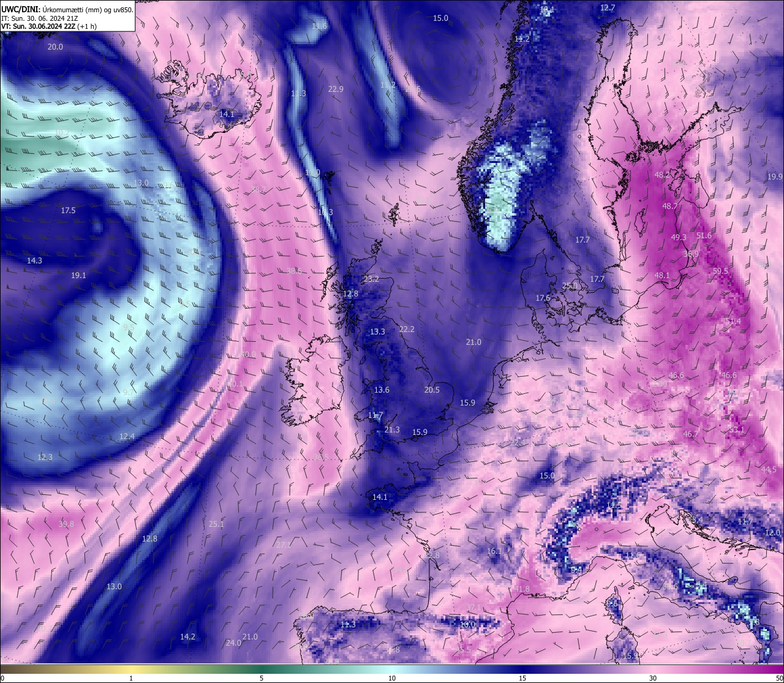
Task: Click the 'VT: Sun. 30.06.2024 22Z (+1 h)' line
Action: pyautogui.click(x=49, y=27)
